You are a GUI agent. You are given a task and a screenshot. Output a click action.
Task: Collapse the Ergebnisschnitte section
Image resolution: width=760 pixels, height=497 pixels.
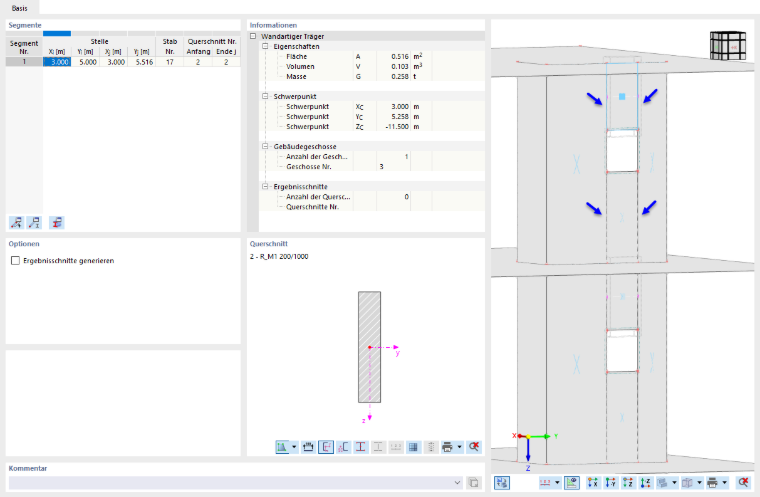tap(265, 187)
